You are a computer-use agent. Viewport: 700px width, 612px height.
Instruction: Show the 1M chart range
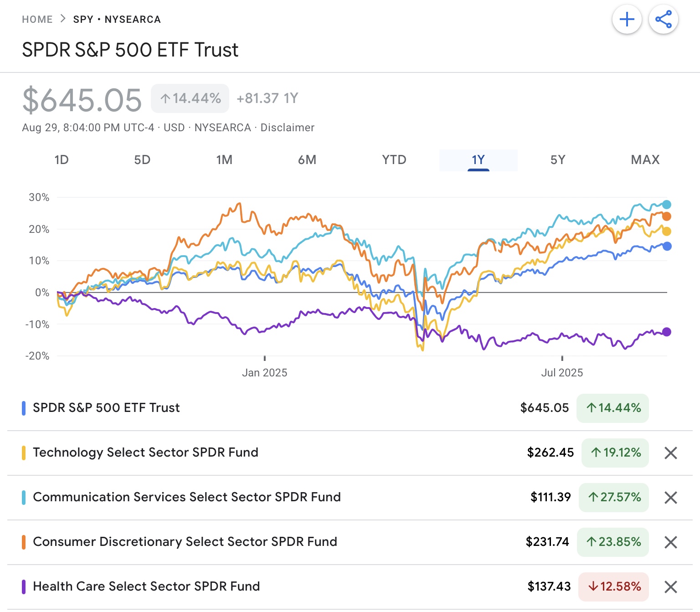(224, 160)
